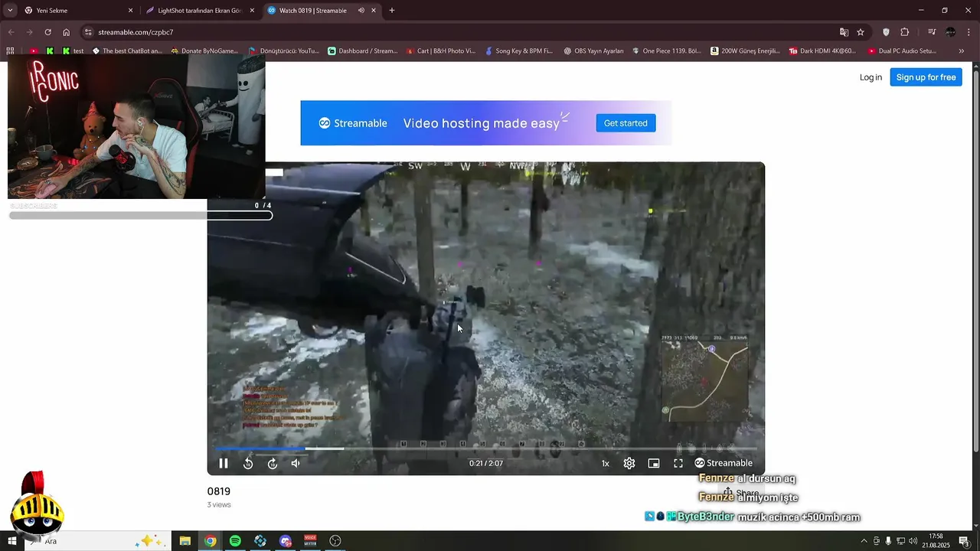Open OBS Studio from the taskbar
The width and height of the screenshot is (980, 551).
(335, 541)
